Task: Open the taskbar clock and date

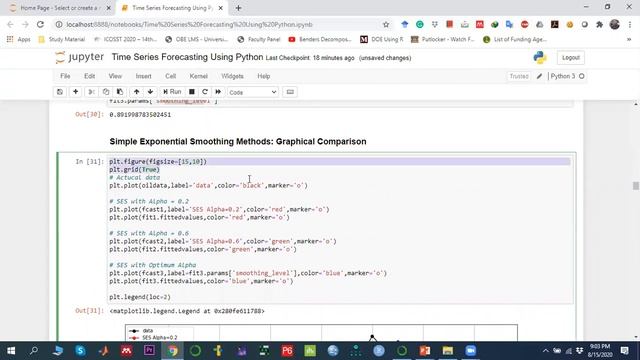Action: coord(600,351)
